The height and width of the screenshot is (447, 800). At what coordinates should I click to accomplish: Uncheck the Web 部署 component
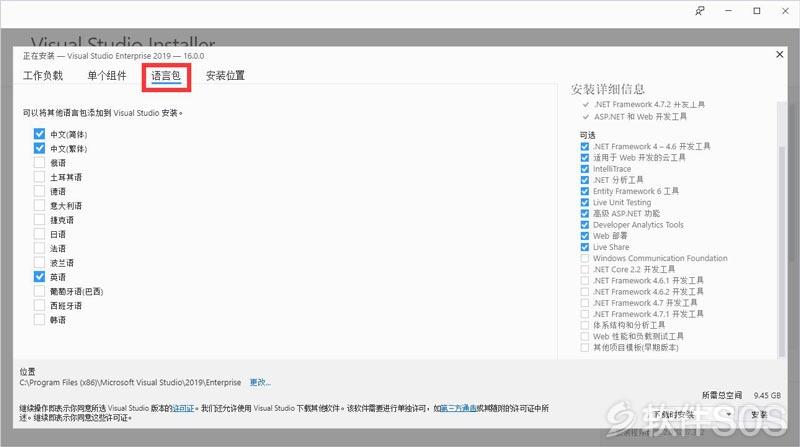pyautogui.click(x=585, y=236)
